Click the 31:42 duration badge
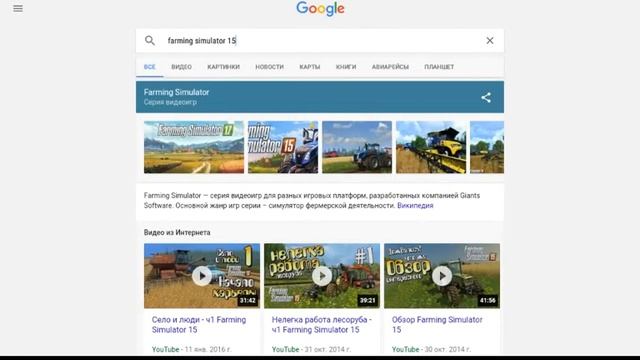Image resolution: width=640 pixels, height=360 pixels. [x=248, y=300]
